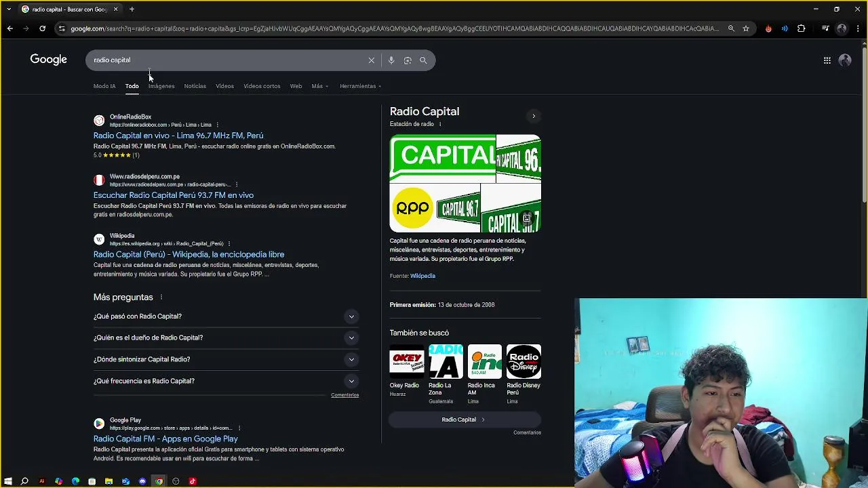
Task: Open File Explorer from taskbar
Action: (108, 481)
